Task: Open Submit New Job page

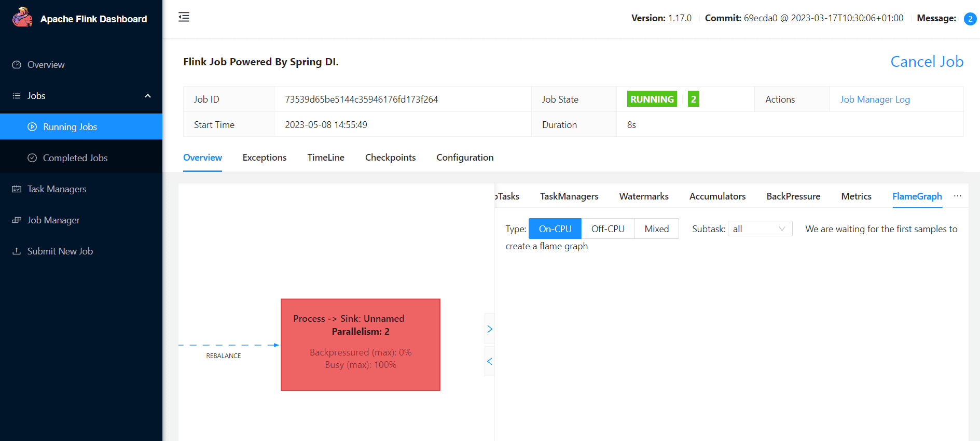Action: [x=81, y=251]
